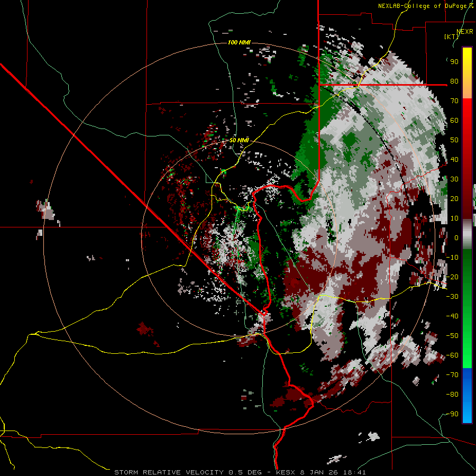Viewport: 476px width, 476px height.
Task: Click the 'STORM RELATIVE VELOCITY 0.5 DEG' caption
Action: click(x=188, y=472)
